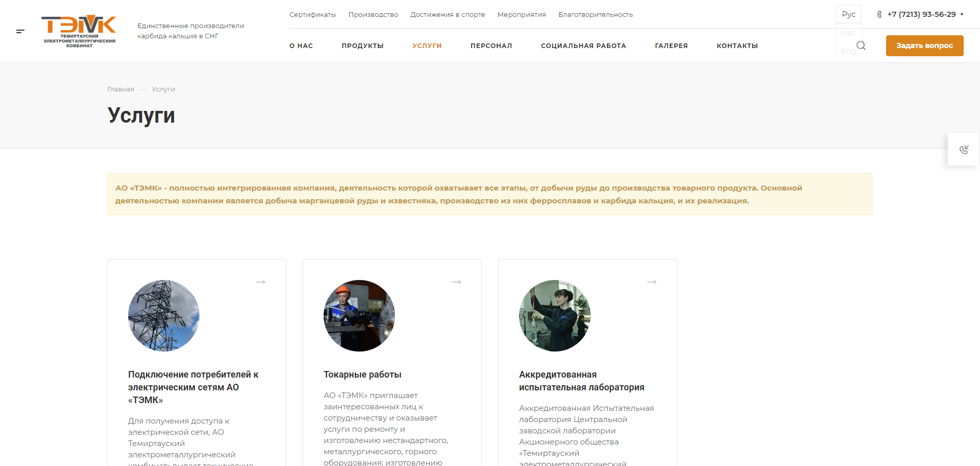Open ПРОДУКТЫ menu item
This screenshot has height=466, width=980.
click(362, 45)
